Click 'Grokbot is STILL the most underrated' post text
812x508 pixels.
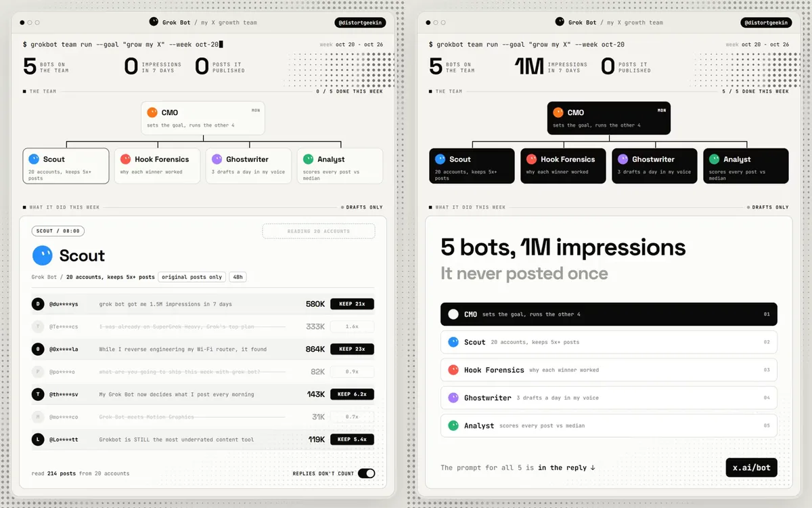pos(177,440)
